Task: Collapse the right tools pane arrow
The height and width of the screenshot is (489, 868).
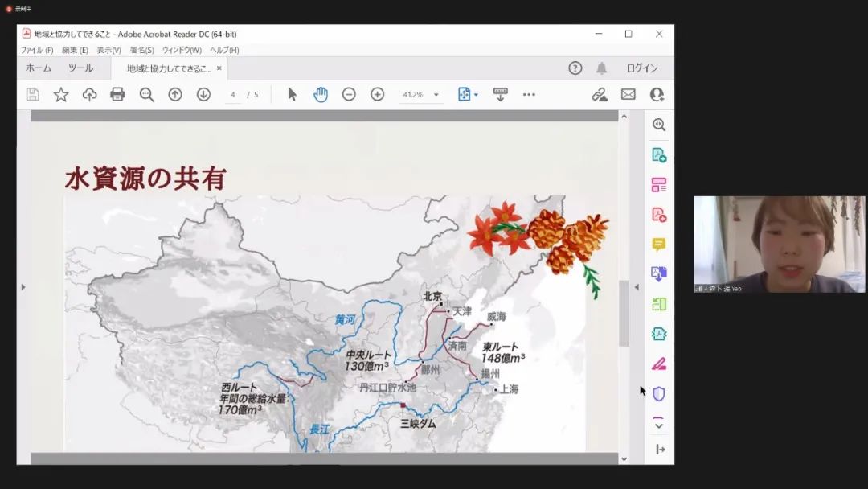Action: (x=637, y=287)
